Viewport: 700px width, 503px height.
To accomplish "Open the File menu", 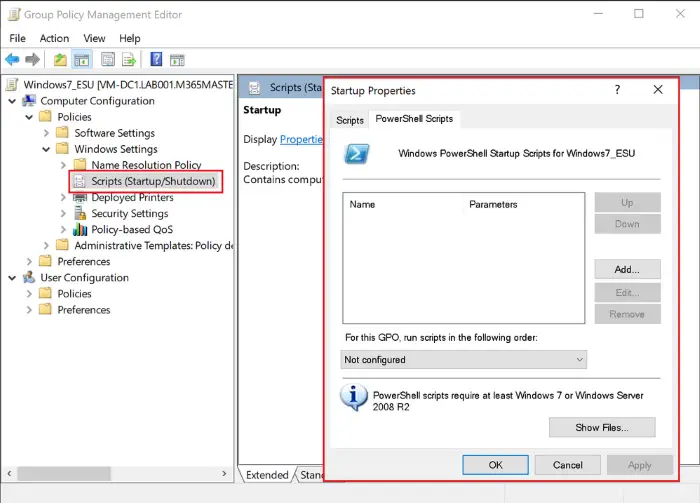I will tap(17, 38).
